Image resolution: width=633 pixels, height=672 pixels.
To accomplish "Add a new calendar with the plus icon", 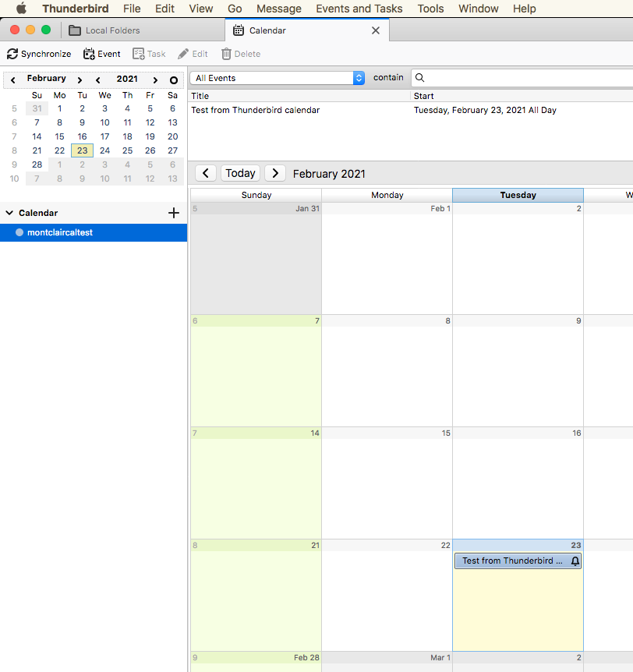I will 174,213.
